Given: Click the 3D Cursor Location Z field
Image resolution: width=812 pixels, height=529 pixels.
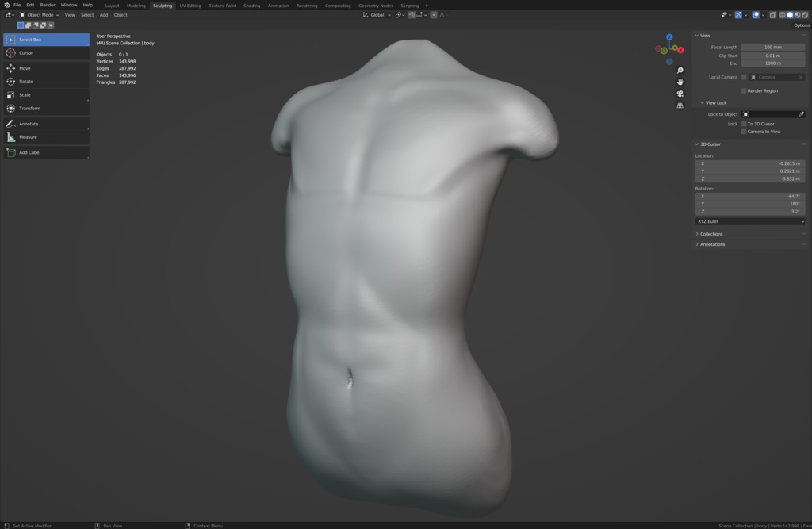Looking at the screenshot, I should click(750, 178).
